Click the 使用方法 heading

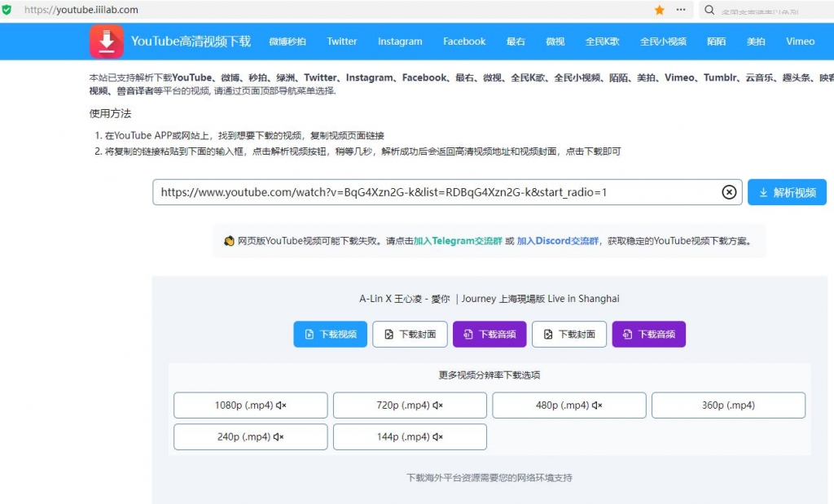[x=110, y=113]
